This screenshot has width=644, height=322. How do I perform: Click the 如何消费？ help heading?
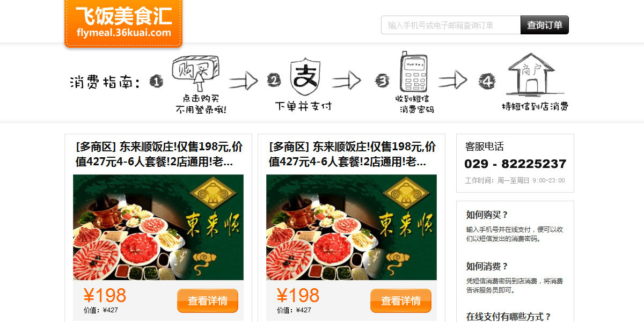(487, 266)
